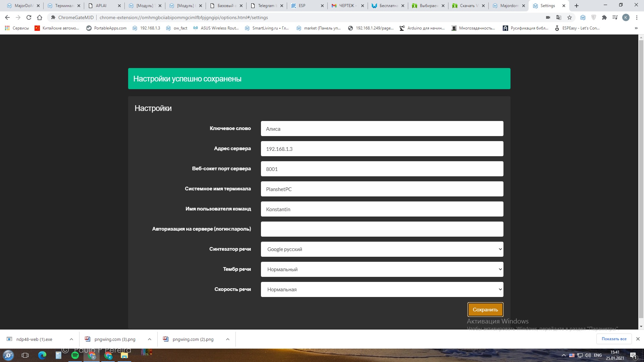Image resolution: width=644 pixels, height=362 pixels.
Task: Click the Google Translate toolbar icon
Action: tap(559, 17)
